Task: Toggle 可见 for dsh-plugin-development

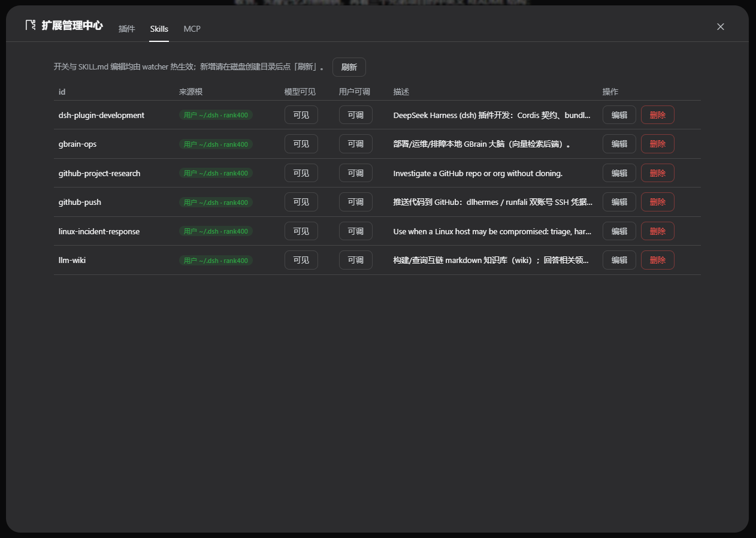Action: (x=301, y=115)
